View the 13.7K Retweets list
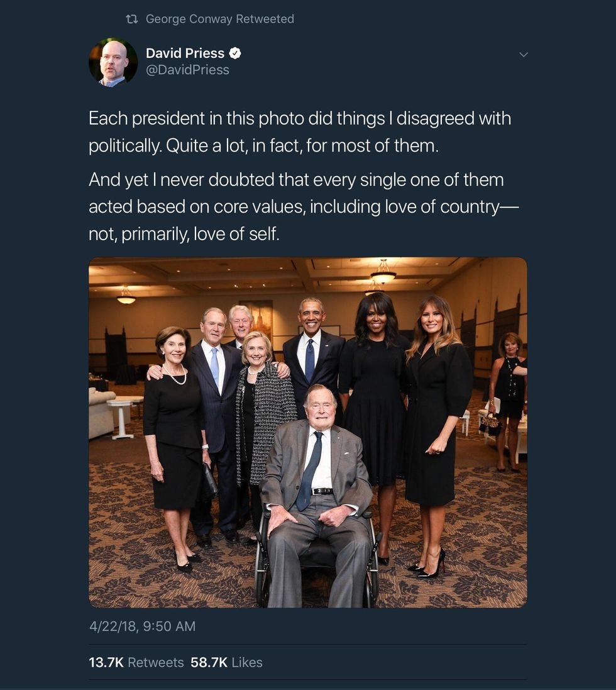The image size is (616, 690). [136, 662]
